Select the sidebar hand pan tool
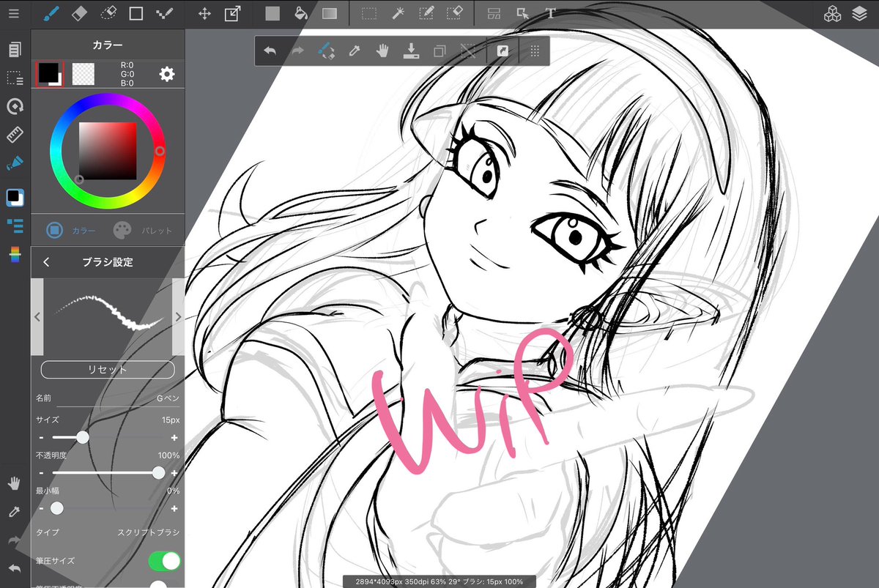Screen dimensions: 879x588 pyautogui.click(x=15, y=483)
